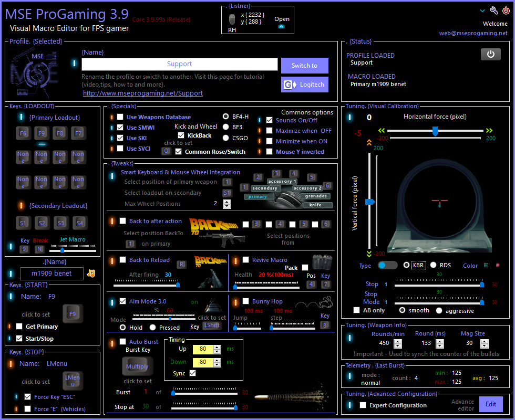Select the F8 key in Primary Loadout

60,133
